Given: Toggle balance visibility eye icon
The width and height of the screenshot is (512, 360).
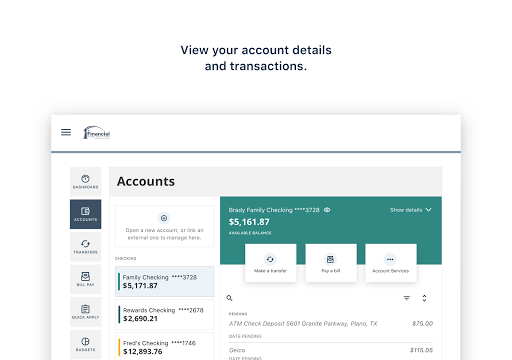Looking at the screenshot, I should click(327, 210).
